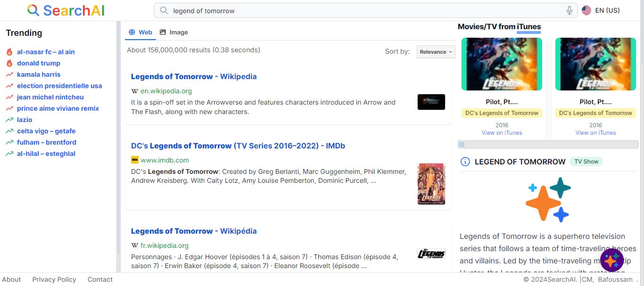Click the www.imdb.com URL
The width and height of the screenshot is (644, 286).
165,160
